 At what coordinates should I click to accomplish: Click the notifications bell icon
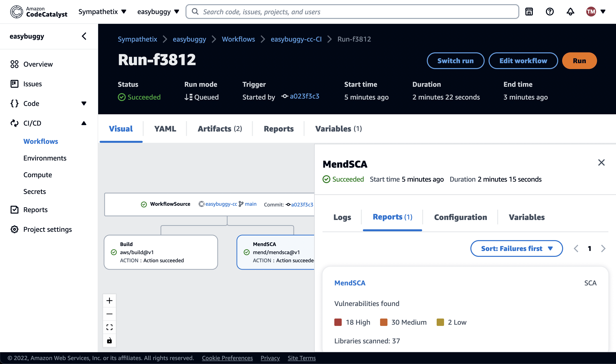570,12
